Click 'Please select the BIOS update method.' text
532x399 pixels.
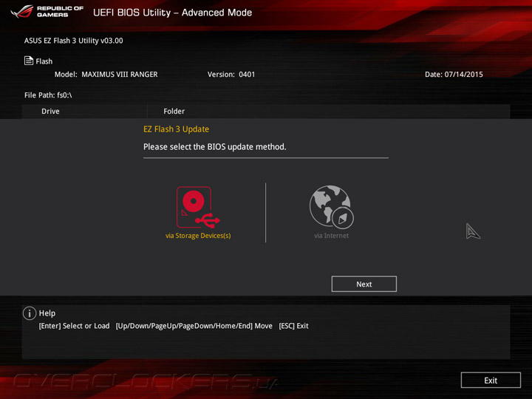[215, 147]
